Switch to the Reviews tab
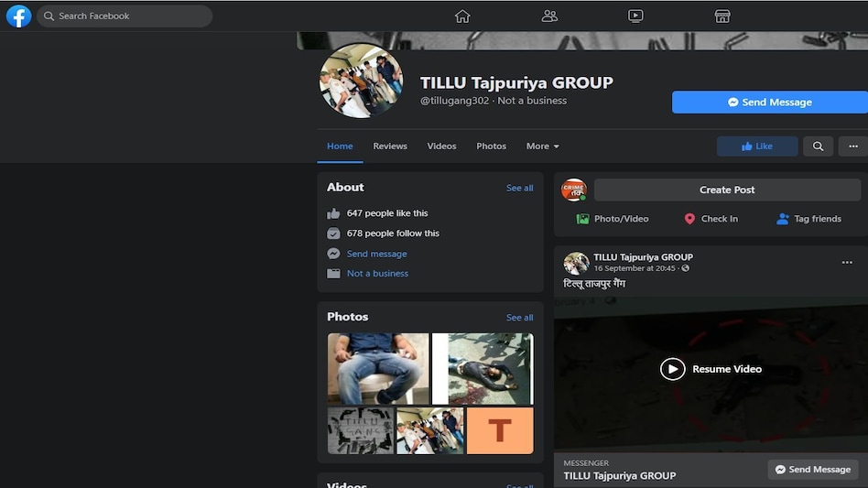 [x=390, y=146]
